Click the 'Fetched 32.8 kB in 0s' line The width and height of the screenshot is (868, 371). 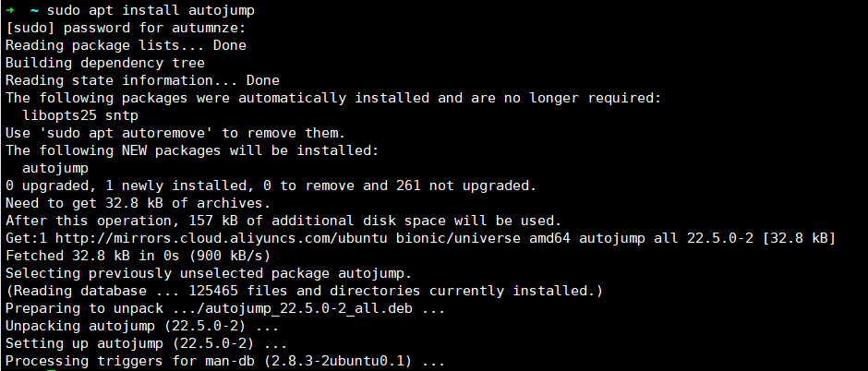[x=138, y=256]
